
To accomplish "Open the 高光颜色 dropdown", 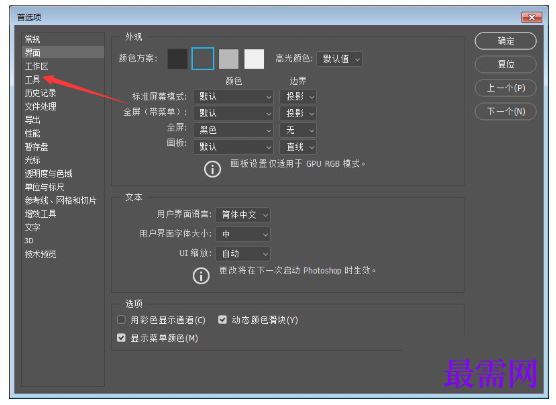I will point(339,59).
